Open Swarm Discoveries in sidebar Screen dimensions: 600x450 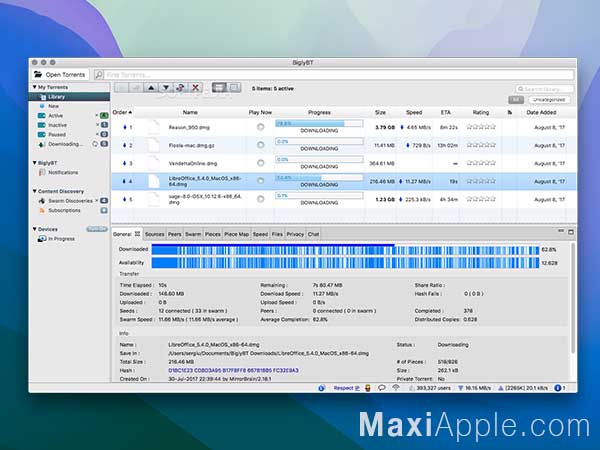tap(70, 201)
